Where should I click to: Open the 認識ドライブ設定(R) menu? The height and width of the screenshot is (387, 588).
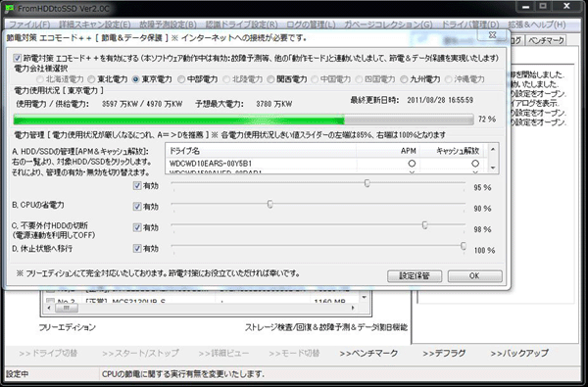[241, 24]
